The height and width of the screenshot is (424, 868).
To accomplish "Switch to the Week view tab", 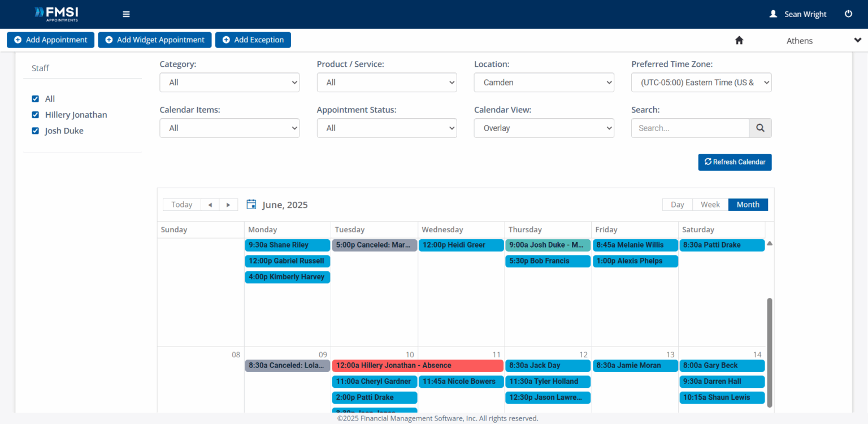I will pos(710,205).
